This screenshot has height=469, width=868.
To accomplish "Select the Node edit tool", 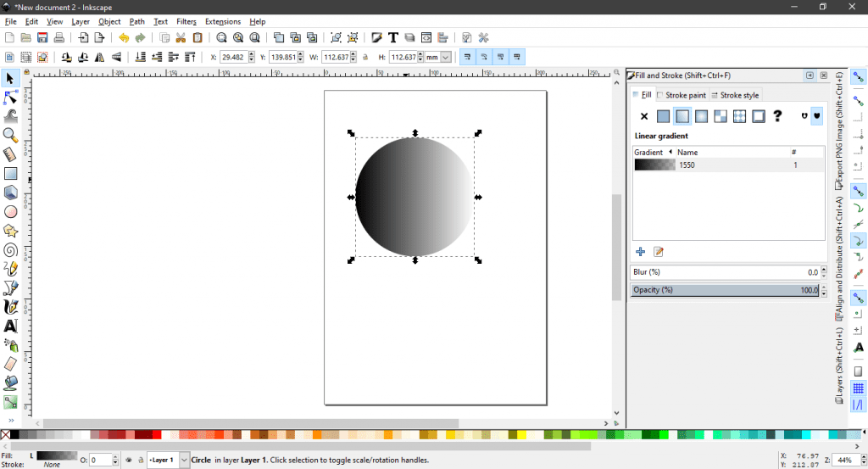I will coord(10,98).
